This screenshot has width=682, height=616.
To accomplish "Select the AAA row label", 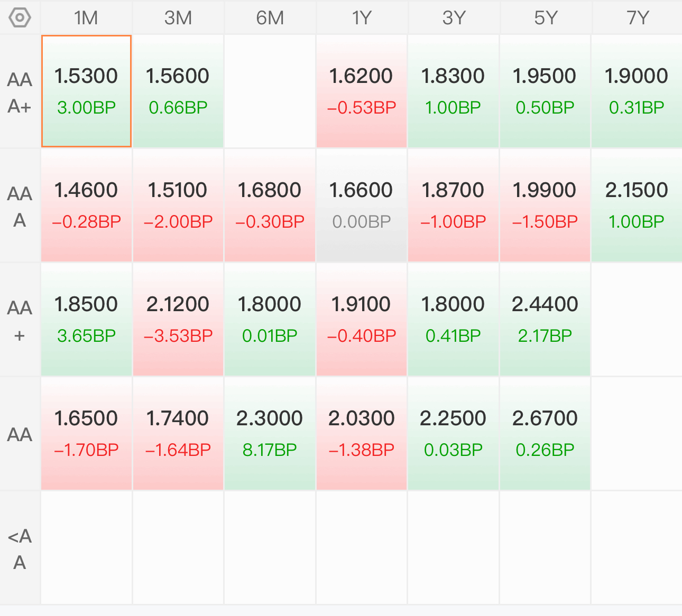I will click(x=20, y=207).
